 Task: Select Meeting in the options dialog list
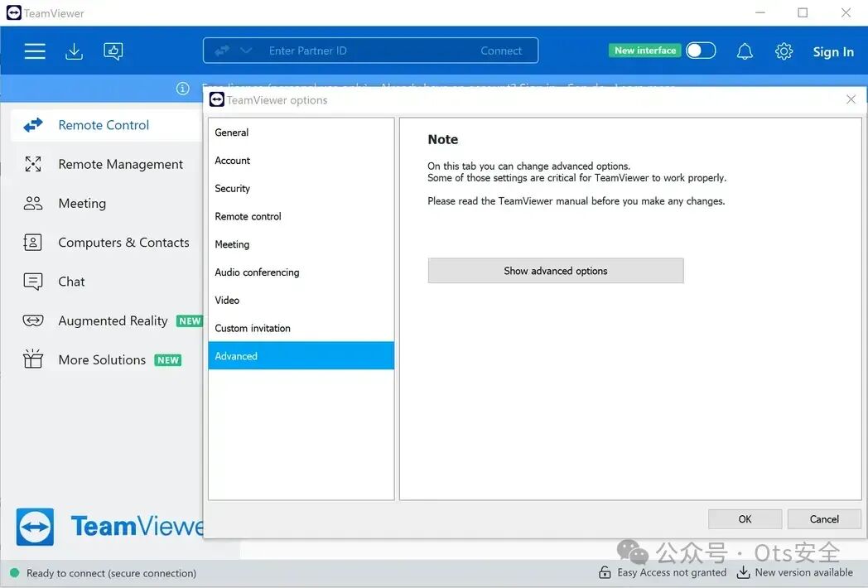coord(301,244)
